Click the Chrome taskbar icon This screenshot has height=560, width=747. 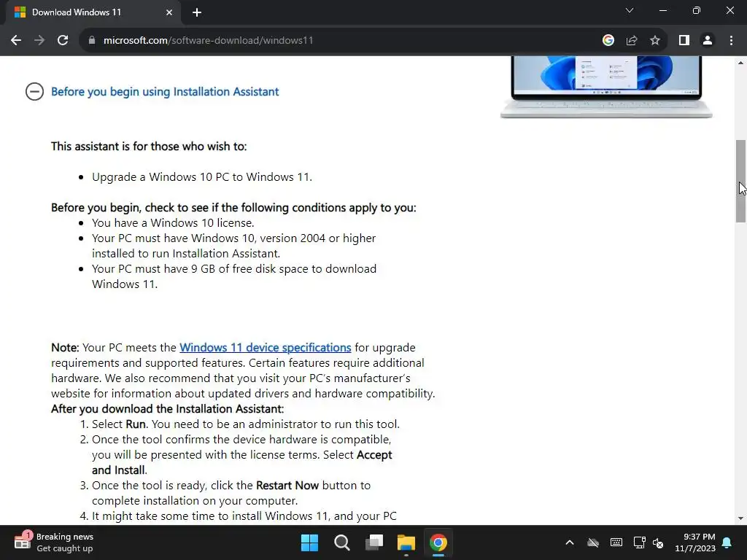[438, 542]
